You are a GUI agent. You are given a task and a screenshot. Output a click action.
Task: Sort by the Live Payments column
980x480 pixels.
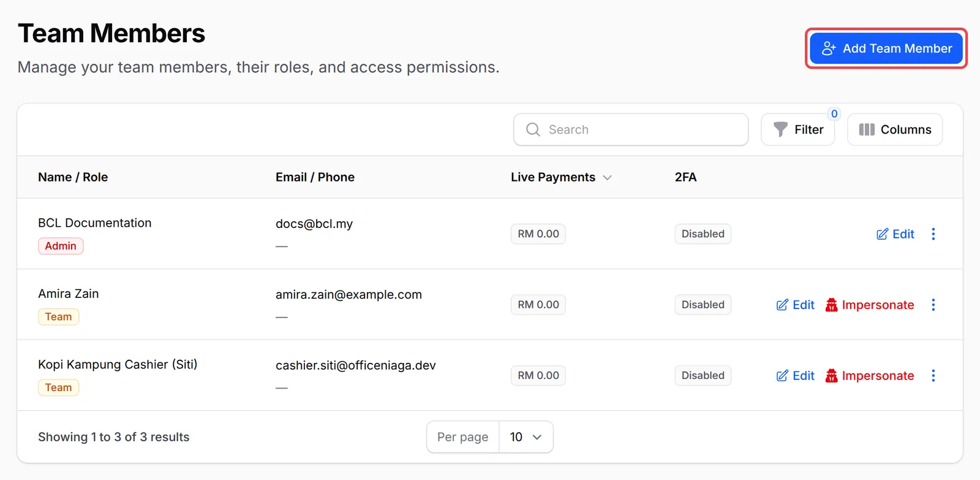click(x=561, y=177)
